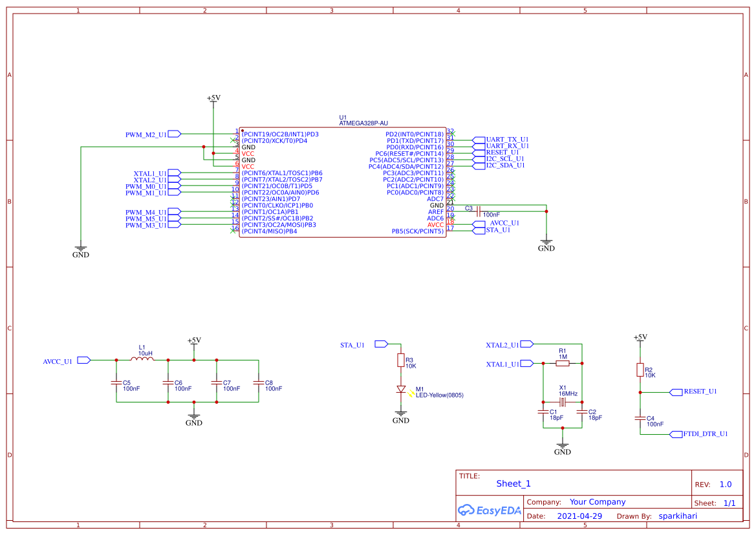The height and width of the screenshot is (535, 756).
Task: Click the Sheet_1 title text field
Action: coord(513,483)
